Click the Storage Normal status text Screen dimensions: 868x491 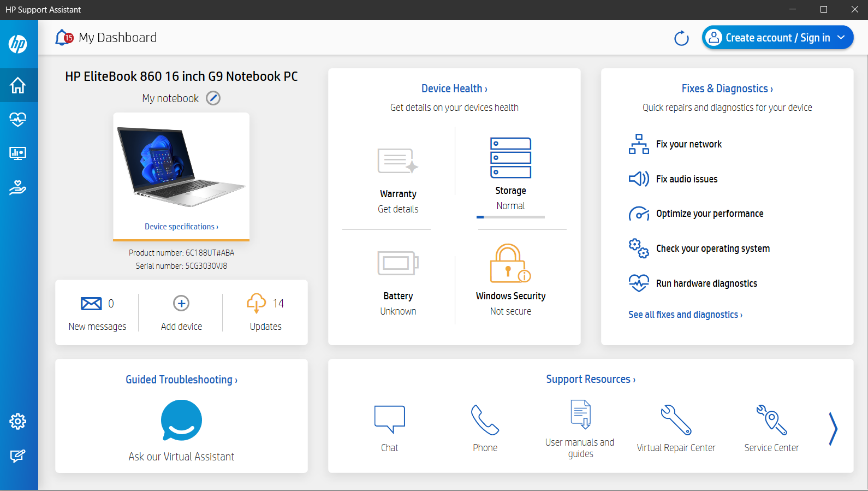click(x=510, y=206)
